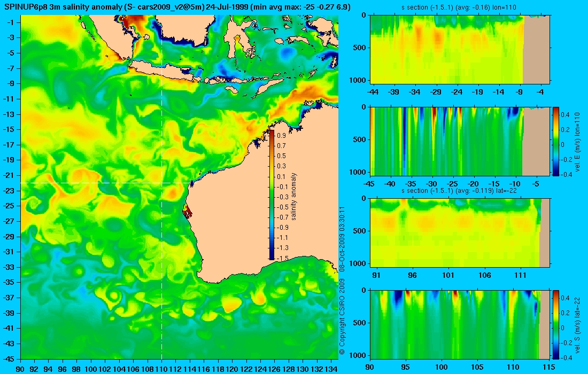The width and height of the screenshot is (588, 374).
Task: Click latitude label '-45' on main map axis
Action: pos(10,359)
